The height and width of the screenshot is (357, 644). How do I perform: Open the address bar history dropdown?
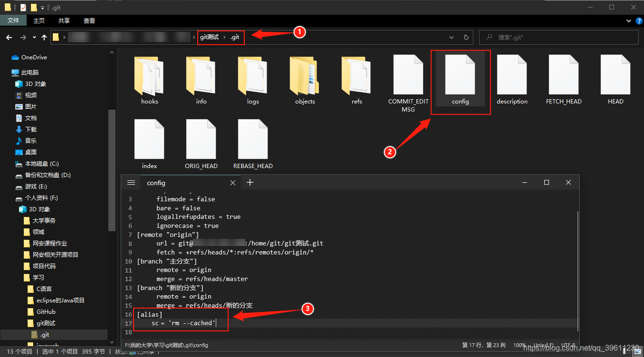point(451,37)
